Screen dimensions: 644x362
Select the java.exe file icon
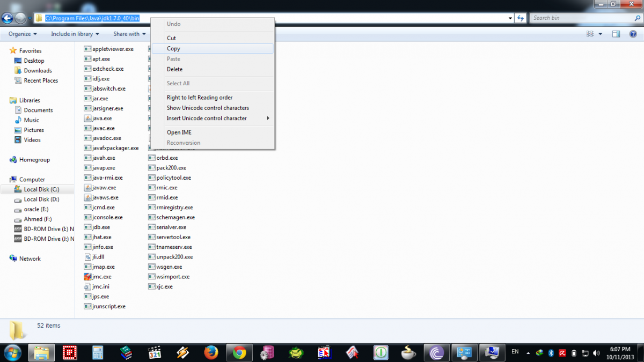88,119
